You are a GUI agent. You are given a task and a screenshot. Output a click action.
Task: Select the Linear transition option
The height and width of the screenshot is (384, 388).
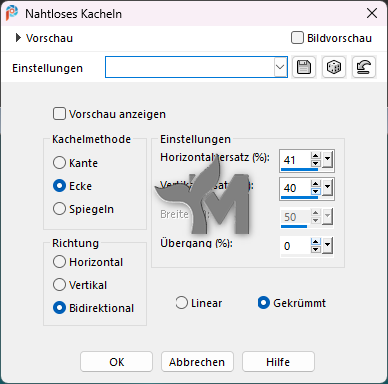coord(182,303)
